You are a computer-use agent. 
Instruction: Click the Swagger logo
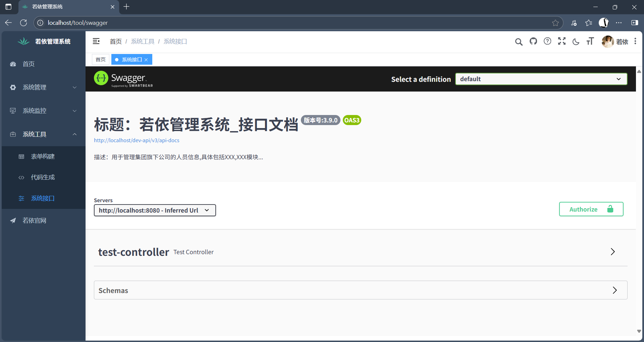pyautogui.click(x=123, y=79)
